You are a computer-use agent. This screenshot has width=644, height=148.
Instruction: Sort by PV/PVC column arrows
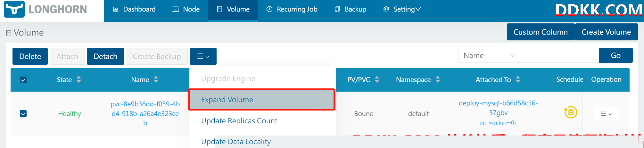coord(377,79)
